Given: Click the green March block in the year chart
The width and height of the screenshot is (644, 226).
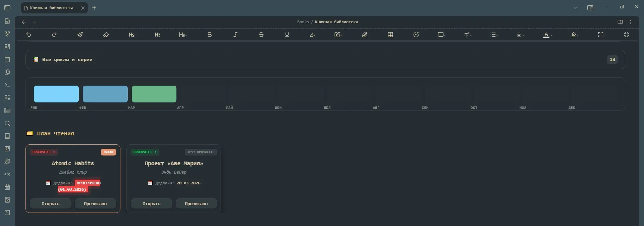Looking at the screenshot, I should tap(154, 94).
